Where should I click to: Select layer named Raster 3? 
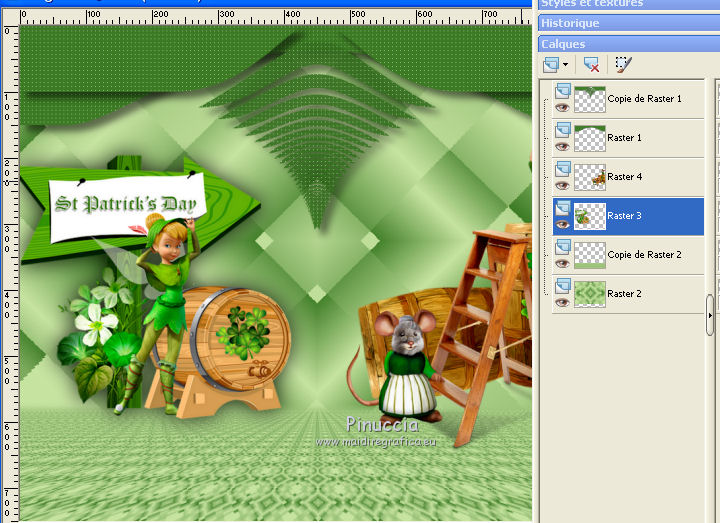click(x=624, y=216)
